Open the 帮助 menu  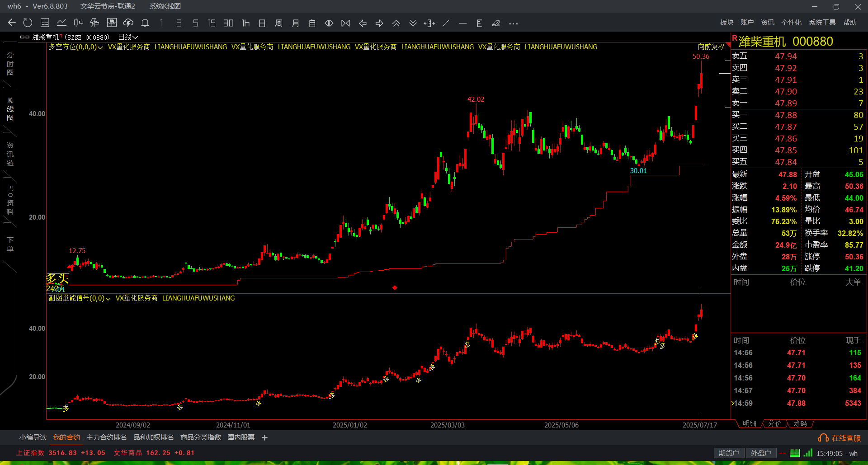(x=850, y=23)
